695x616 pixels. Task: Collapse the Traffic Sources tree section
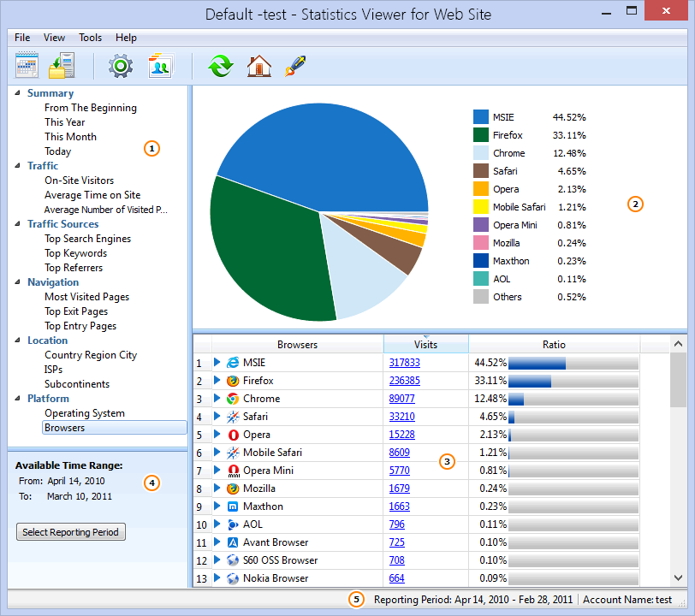point(18,224)
